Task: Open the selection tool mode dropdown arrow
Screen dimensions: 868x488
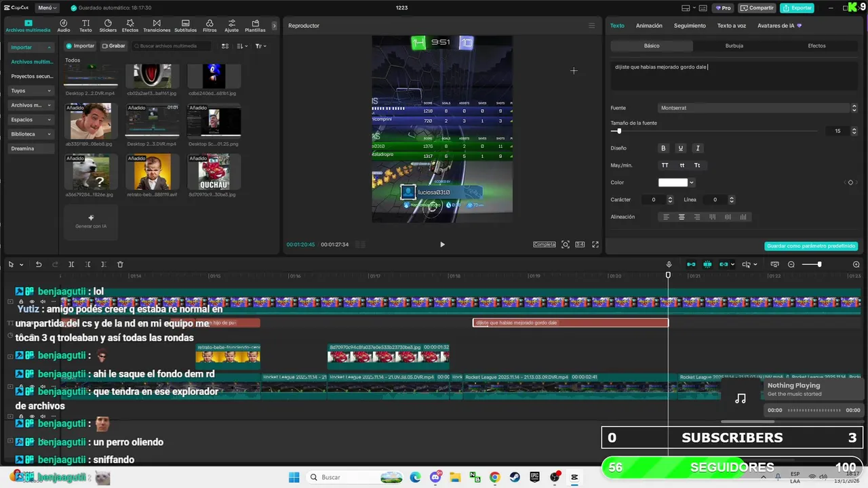Action: (x=22, y=264)
